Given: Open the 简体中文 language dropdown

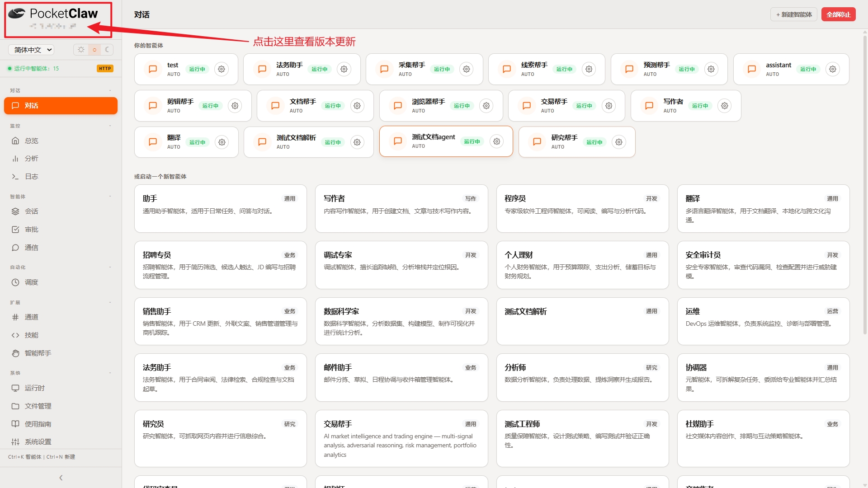Looking at the screenshot, I should [31, 50].
